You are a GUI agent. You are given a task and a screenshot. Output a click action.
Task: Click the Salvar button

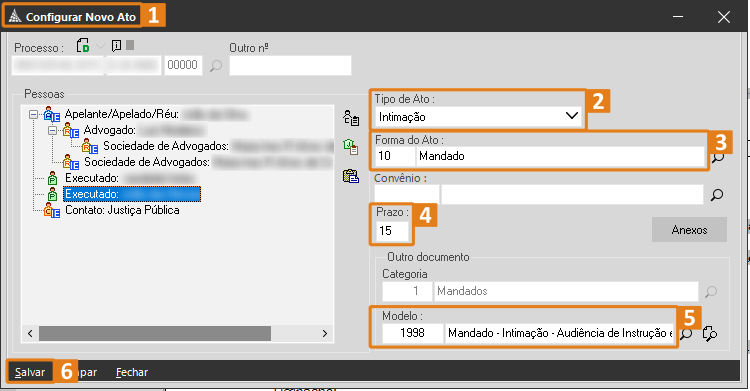coord(30,372)
